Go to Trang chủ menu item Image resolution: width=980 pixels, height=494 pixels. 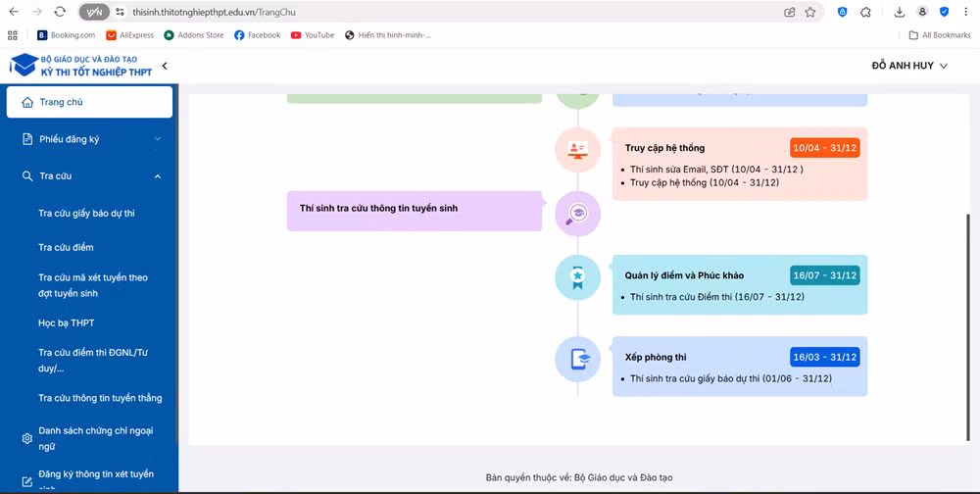89,102
